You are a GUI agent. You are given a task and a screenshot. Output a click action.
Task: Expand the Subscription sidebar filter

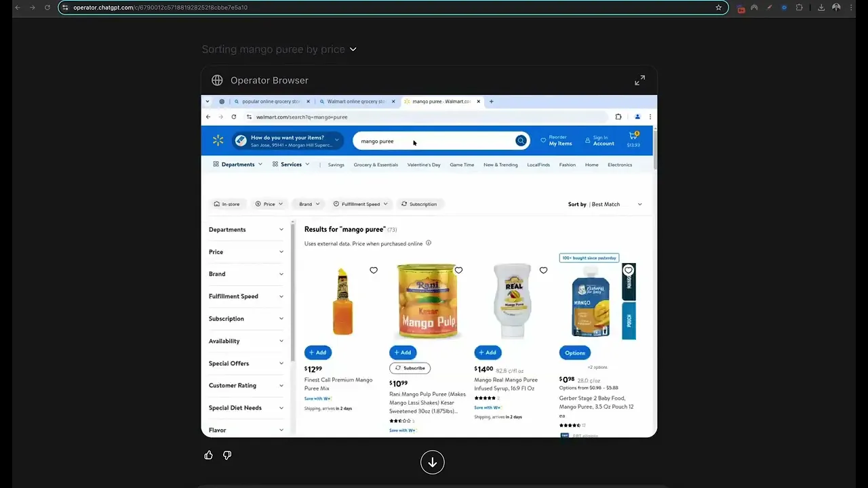pos(246,319)
